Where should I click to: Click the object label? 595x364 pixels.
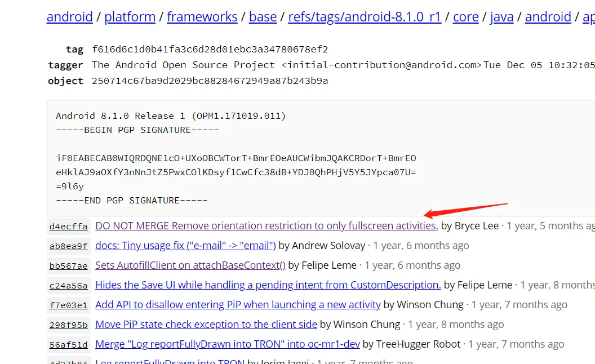(65, 81)
